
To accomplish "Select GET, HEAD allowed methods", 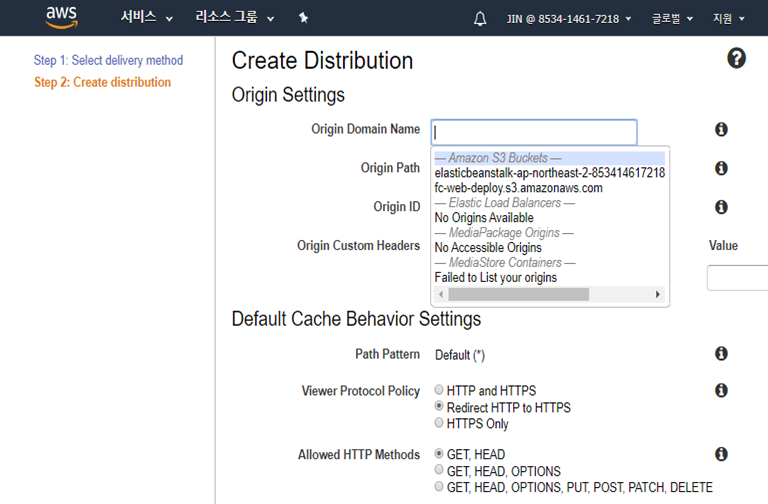I will (x=439, y=454).
